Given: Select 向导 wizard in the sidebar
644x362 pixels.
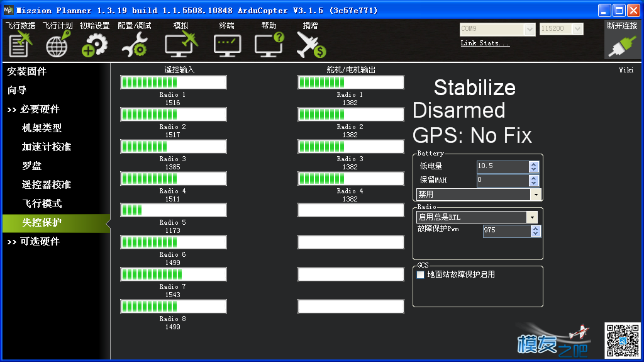Looking at the screenshot, I should click(17, 90).
